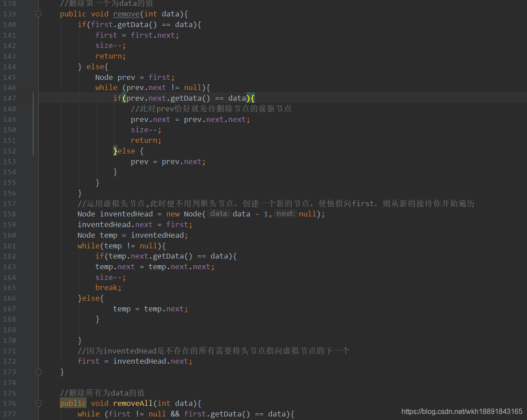Collapse the fold end marker at line 173
Screen dimensions: 527x420
coord(38,372)
